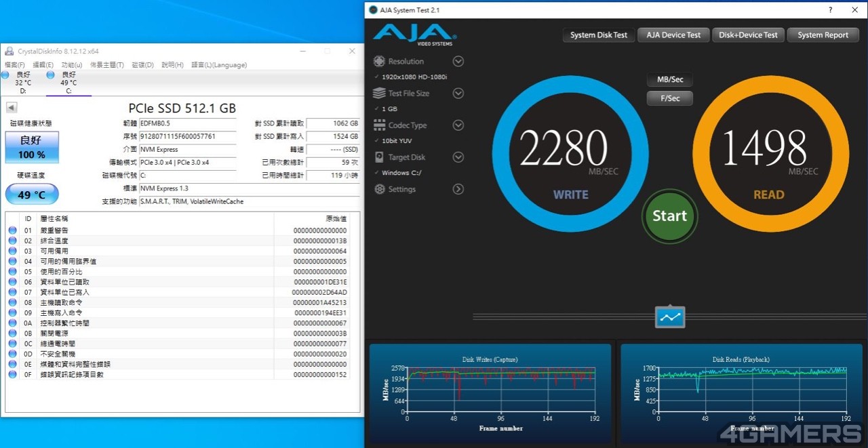Click status orb for attribute 05 row

pyautogui.click(x=12, y=272)
